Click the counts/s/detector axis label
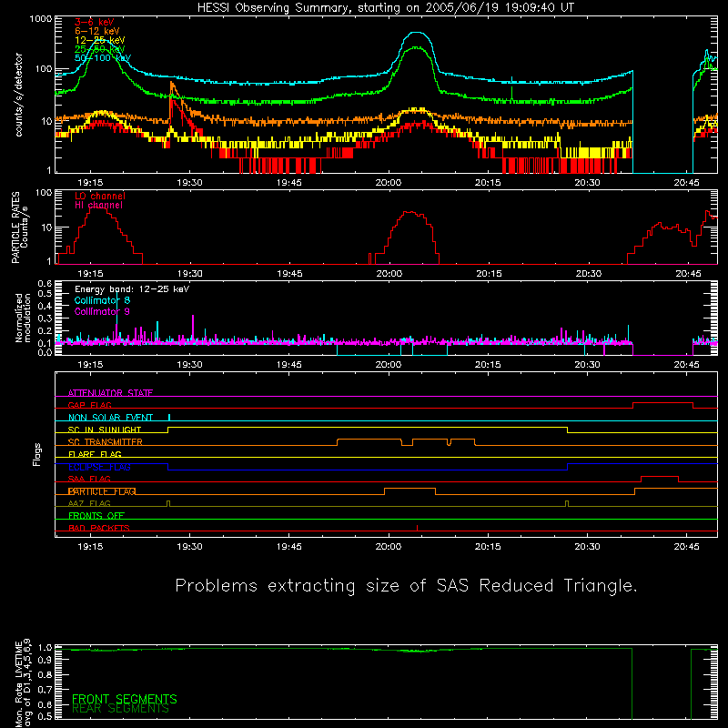The width and height of the screenshot is (728, 728). (x=19, y=95)
